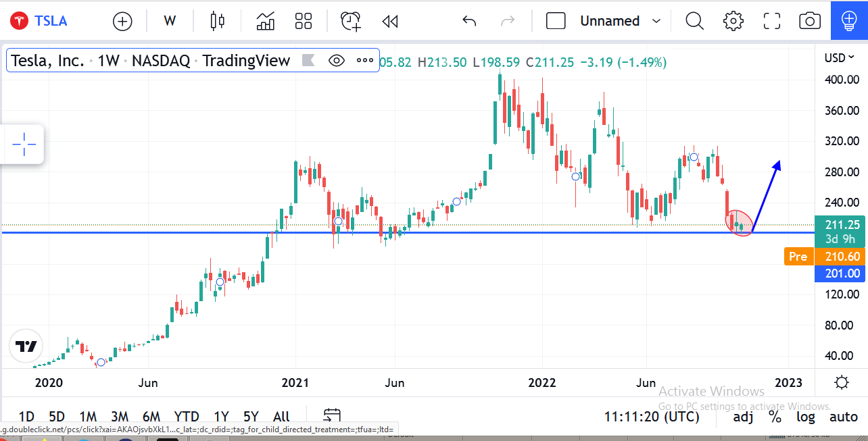Select 1M date range
This screenshot has width=868, height=441.
[x=88, y=417]
